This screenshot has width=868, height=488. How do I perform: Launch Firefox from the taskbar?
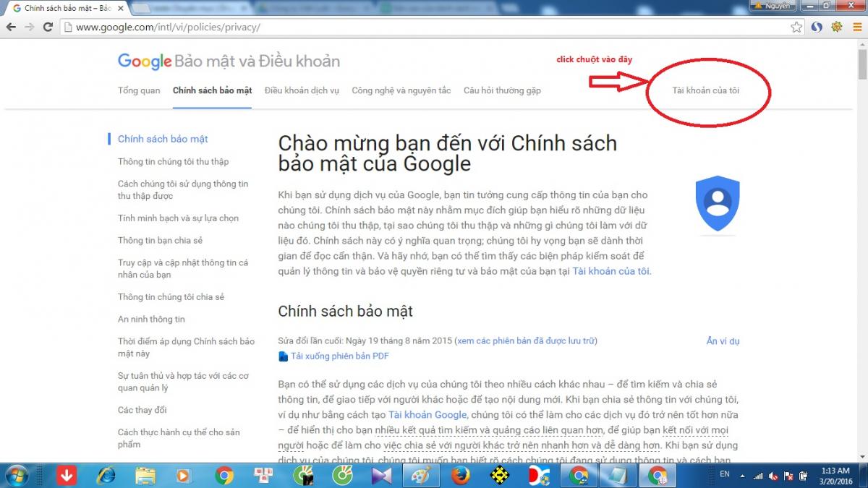pos(460,476)
